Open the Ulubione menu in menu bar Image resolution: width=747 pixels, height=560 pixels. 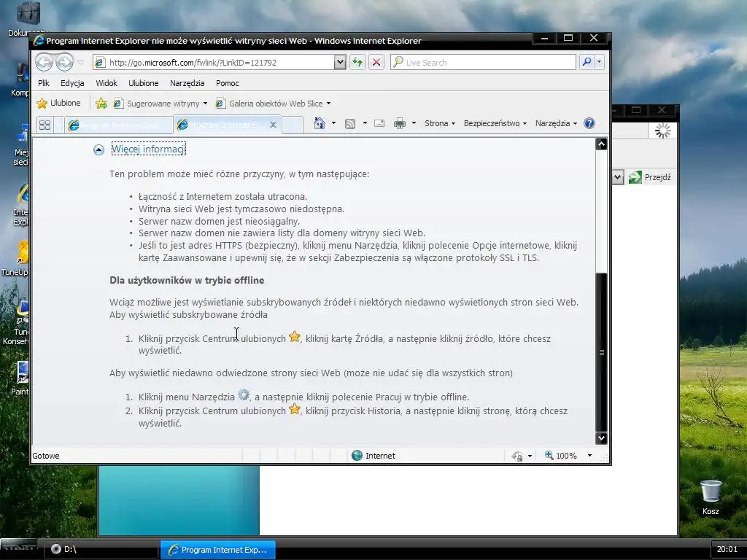coord(144,83)
